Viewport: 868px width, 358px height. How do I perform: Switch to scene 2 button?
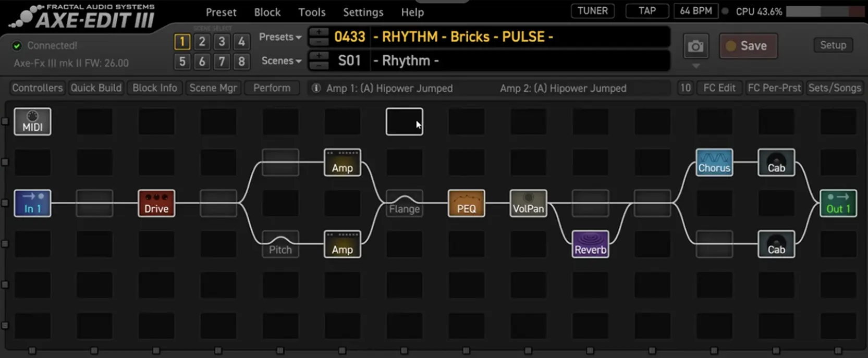(202, 42)
